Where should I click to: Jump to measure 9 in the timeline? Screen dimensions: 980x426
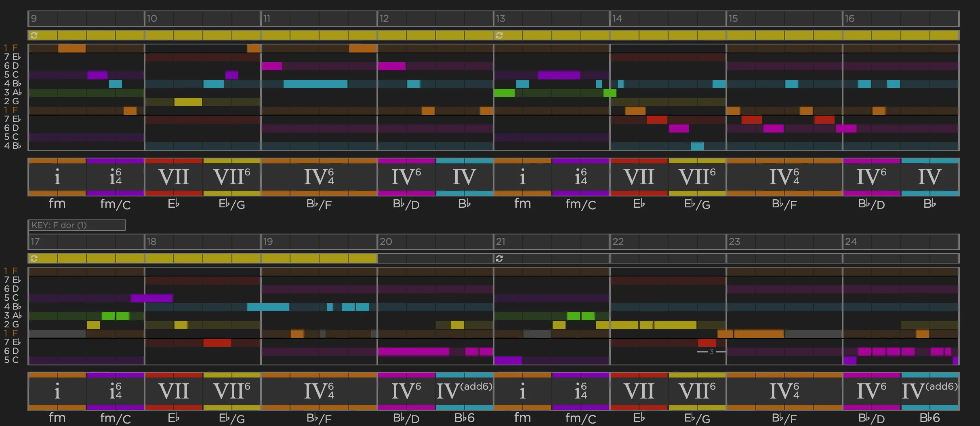(34, 19)
